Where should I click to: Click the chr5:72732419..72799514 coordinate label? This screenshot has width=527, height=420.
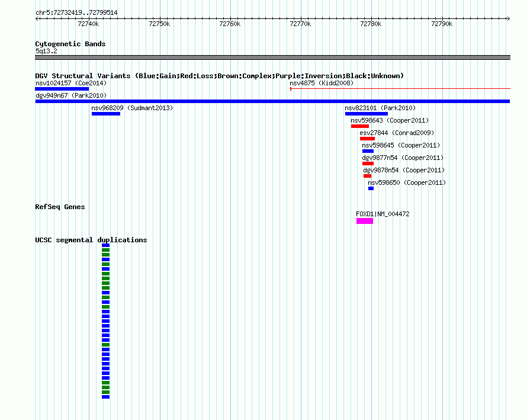(x=76, y=13)
